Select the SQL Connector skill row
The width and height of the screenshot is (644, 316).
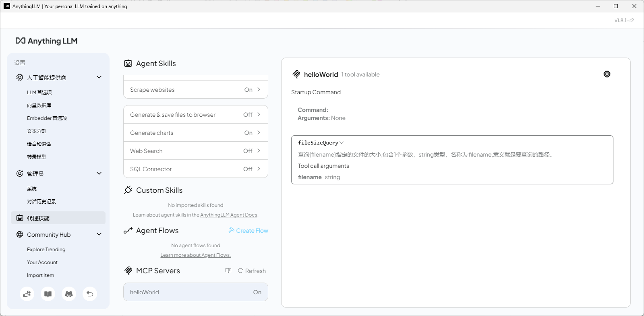coord(196,169)
